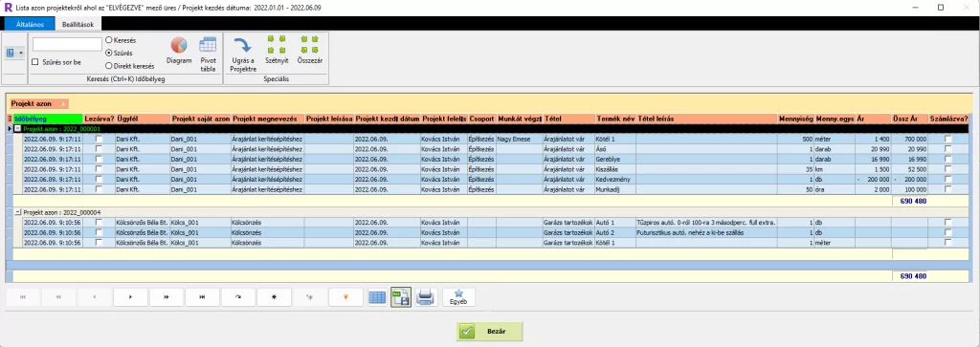Image resolution: width=980 pixels, height=347 pixels.
Task: Open the Egyéb star menu
Action: click(458, 297)
